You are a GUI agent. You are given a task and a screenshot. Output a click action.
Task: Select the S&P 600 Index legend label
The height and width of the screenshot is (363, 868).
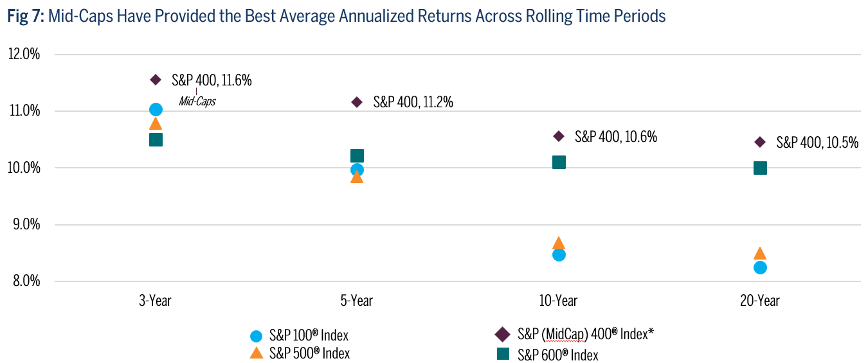[557, 355]
